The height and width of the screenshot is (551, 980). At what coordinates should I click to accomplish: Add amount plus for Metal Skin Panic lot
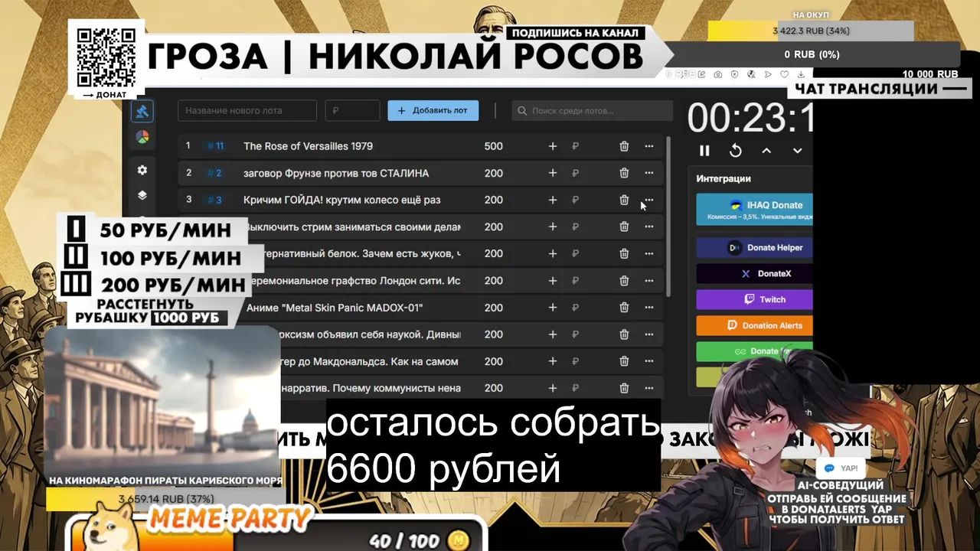coord(553,308)
